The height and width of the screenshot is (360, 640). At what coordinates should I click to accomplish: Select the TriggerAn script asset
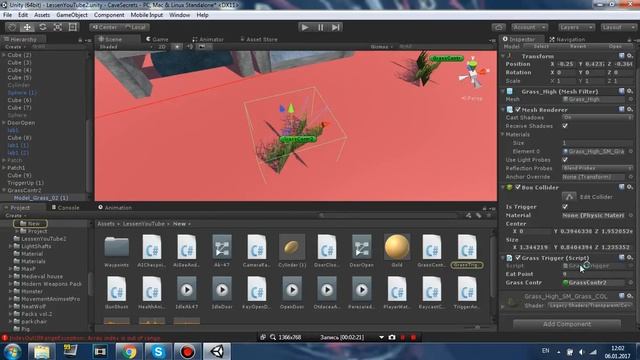(467, 293)
